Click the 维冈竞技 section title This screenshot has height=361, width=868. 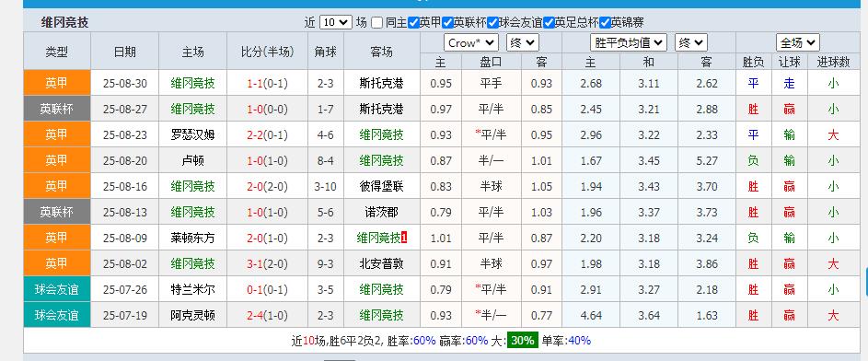(x=64, y=23)
